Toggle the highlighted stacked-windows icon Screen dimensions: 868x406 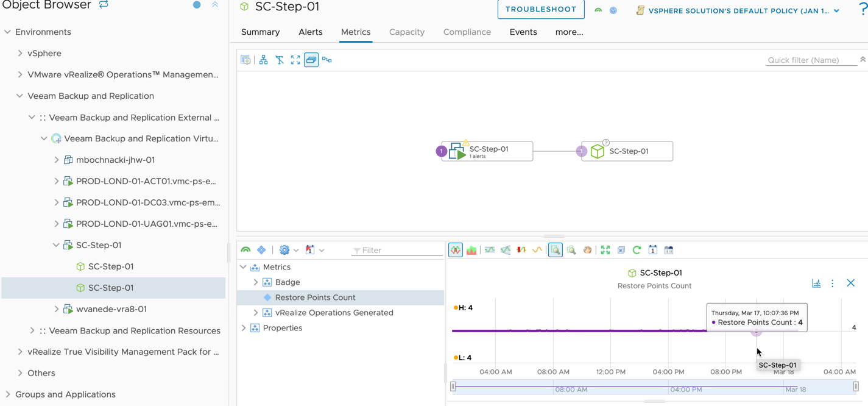pyautogui.click(x=311, y=60)
